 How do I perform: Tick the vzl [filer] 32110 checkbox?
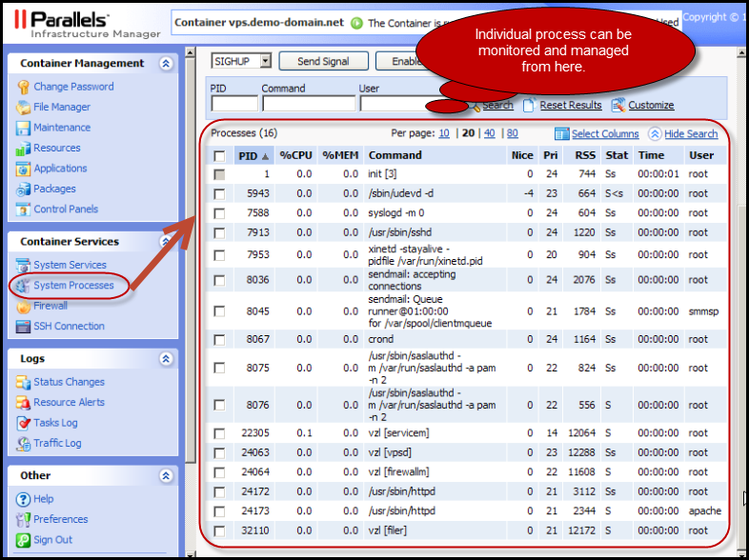pos(219,530)
